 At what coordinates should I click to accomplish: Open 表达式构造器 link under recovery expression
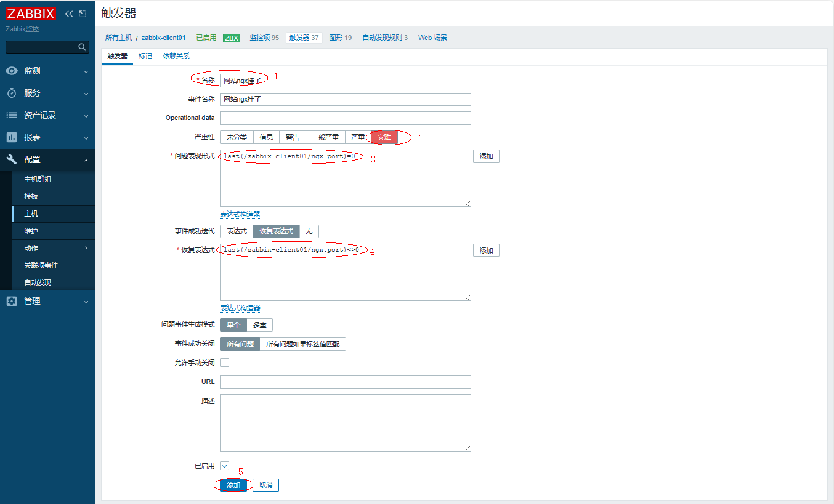coord(240,308)
